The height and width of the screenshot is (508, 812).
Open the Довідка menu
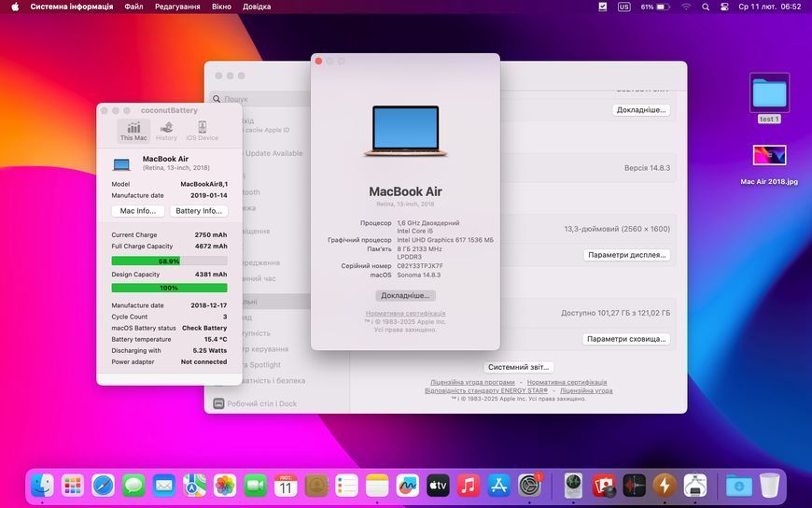click(257, 7)
